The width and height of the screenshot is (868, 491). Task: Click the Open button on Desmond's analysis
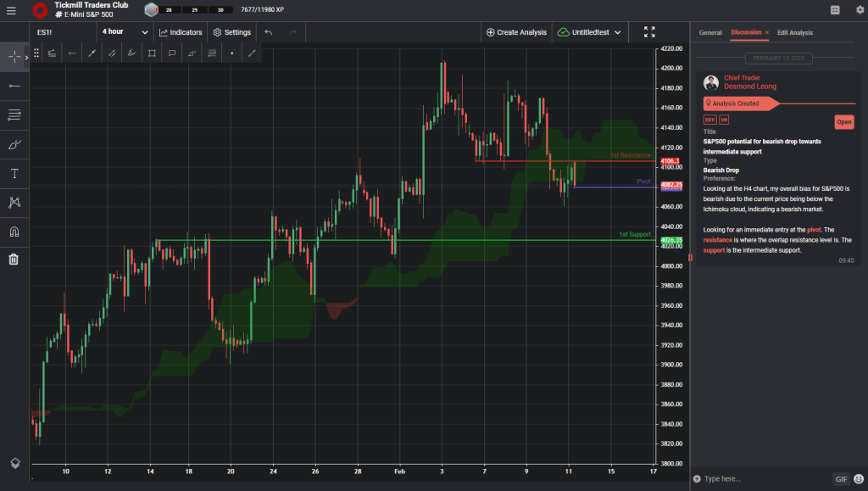(843, 122)
